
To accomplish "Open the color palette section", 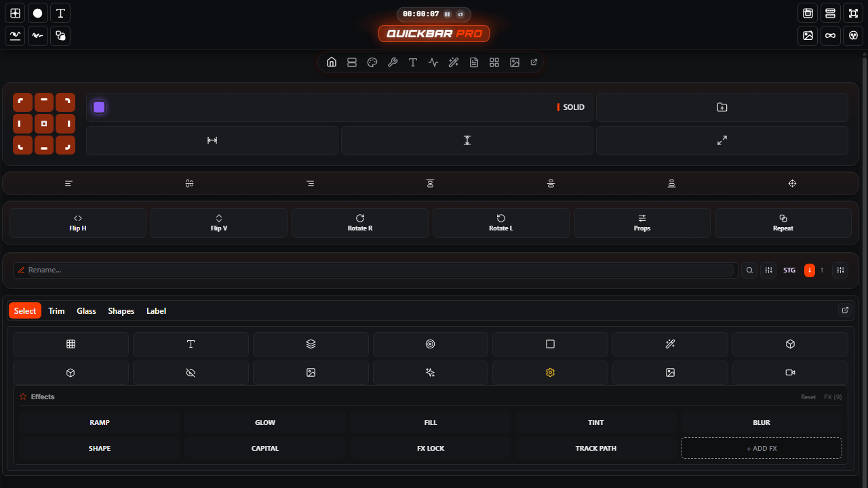I will click(x=372, y=62).
